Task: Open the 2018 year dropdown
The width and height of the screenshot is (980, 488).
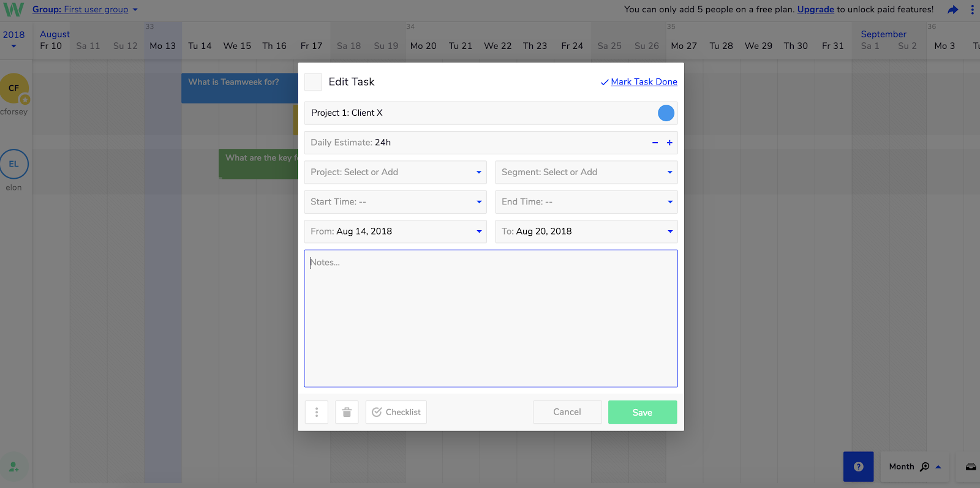Action: (x=13, y=39)
